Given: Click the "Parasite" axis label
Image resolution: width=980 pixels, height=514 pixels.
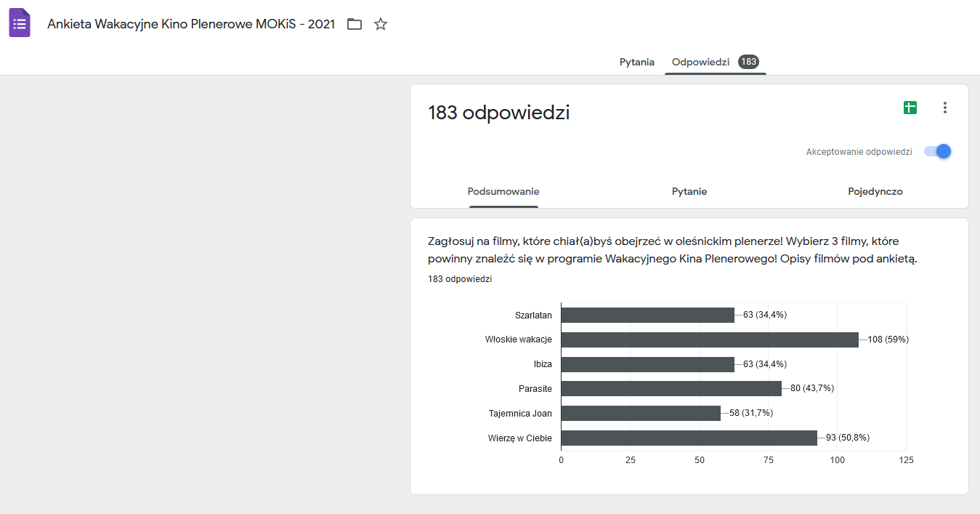Looking at the screenshot, I should (535, 389).
